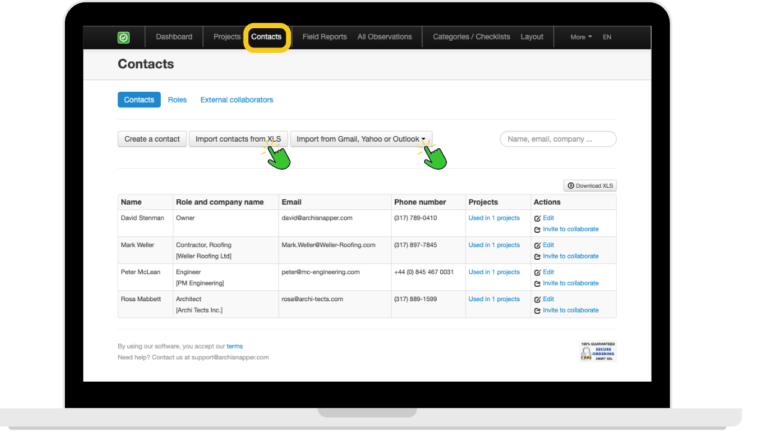768x432 pixels.
Task: Switch to the Roles tab
Action: (x=177, y=100)
